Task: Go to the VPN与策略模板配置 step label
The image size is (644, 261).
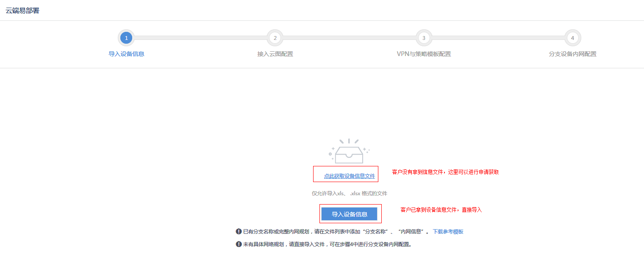Action: [424, 54]
